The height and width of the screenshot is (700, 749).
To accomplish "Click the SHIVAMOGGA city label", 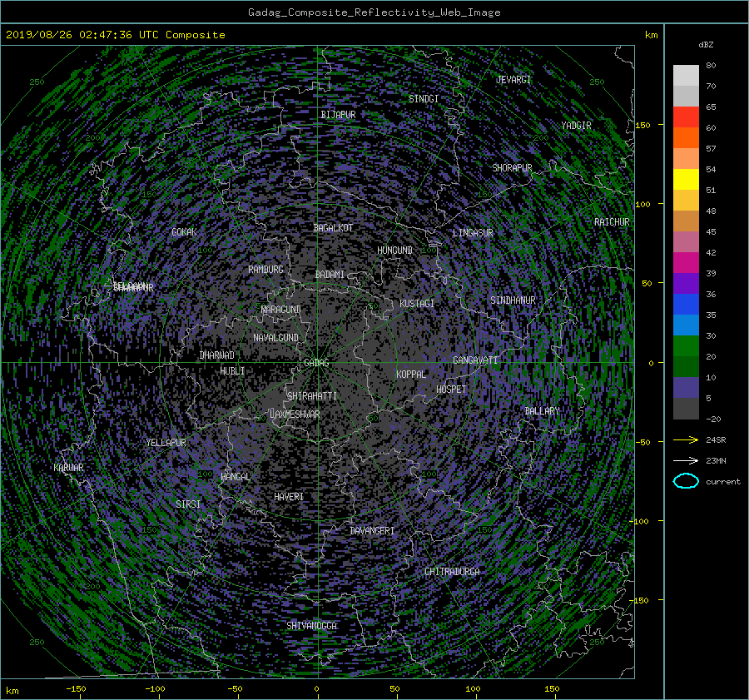I will pyautogui.click(x=311, y=626).
